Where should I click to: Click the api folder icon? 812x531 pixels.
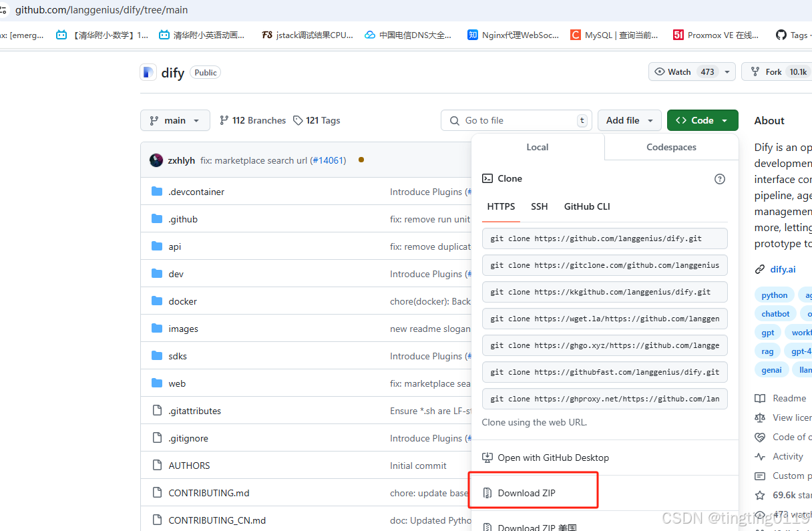pyautogui.click(x=157, y=246)
